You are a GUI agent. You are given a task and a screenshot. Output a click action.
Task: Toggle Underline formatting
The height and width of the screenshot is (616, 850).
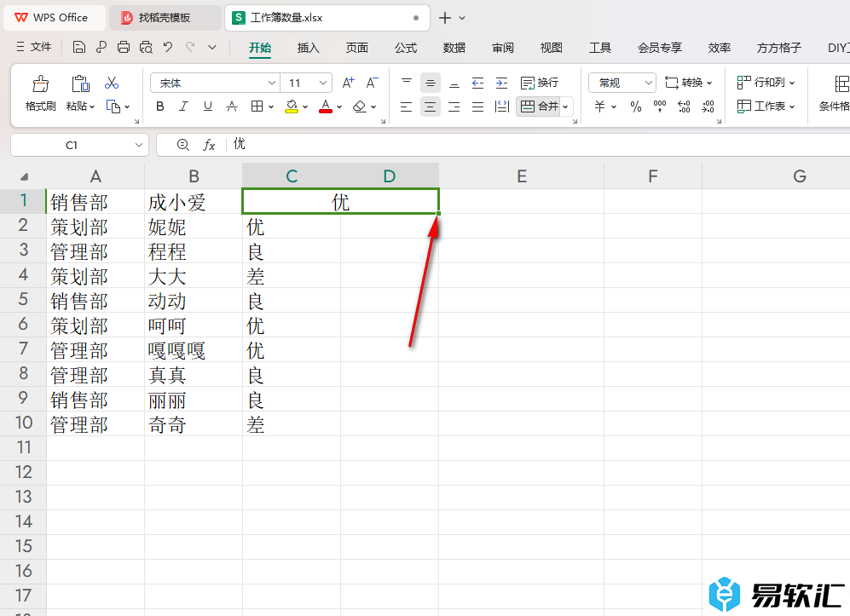pos(208,107)
